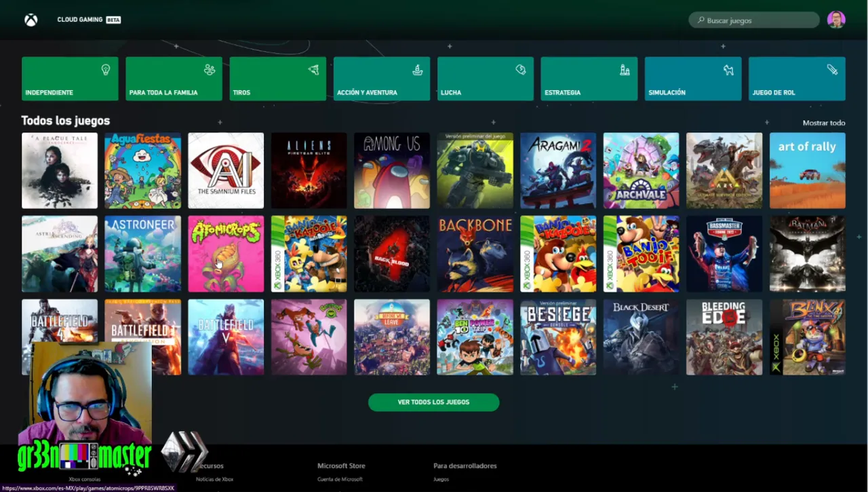Open the Batman Arkham Knight tile
The height and width of the screenshot is (492, 868).
[808, 254]
